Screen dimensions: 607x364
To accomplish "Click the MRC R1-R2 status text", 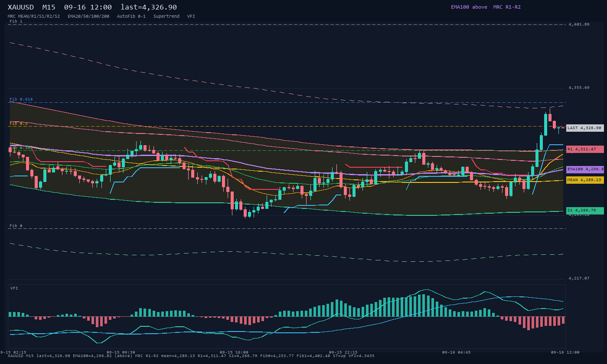I will click(x=507, y=7).
